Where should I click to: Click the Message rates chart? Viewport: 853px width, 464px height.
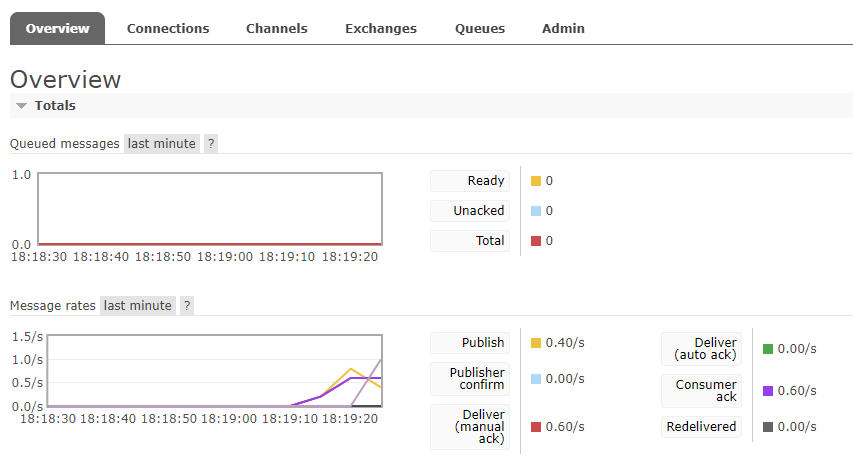coord(210,370)
